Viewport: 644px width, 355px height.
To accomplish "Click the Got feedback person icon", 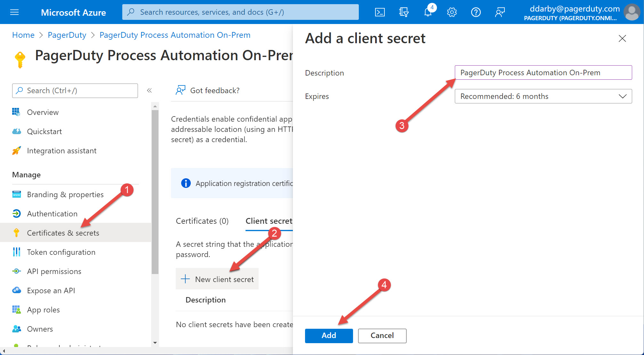I will click(181, 90).
